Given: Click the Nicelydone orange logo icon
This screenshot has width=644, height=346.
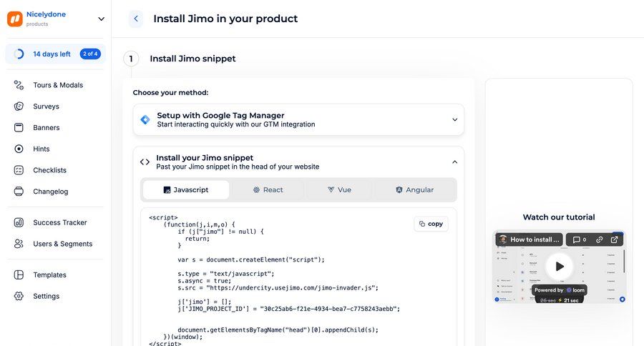Looking at the screenshot, I should tap(15, 19).
